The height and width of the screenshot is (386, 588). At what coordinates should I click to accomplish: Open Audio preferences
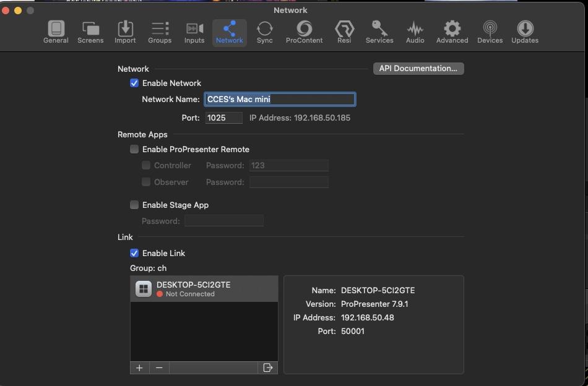coord(415,32)
